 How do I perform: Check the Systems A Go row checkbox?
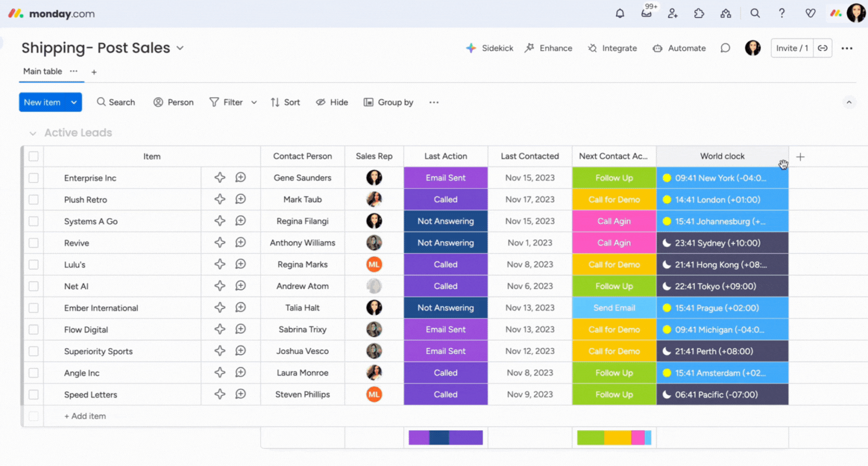point(34,221)
